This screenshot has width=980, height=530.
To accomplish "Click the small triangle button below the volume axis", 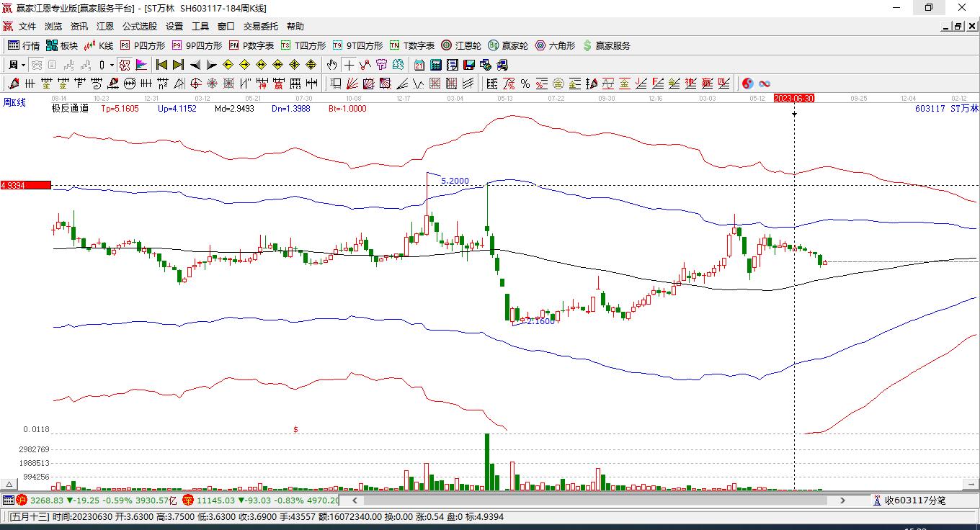I will 10,485.
